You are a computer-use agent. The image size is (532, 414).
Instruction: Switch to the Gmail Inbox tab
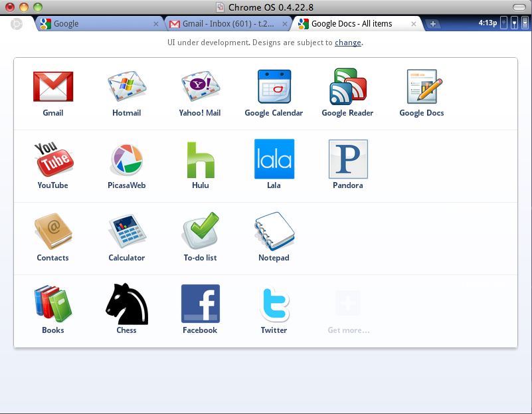227,24
